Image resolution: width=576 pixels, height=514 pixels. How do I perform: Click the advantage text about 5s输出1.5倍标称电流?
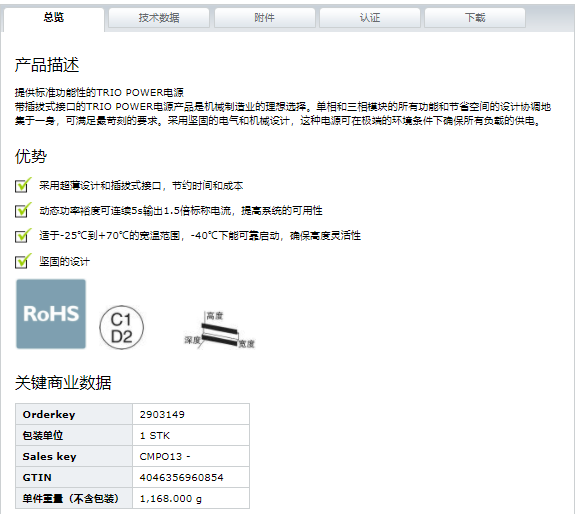coord(181,211)
